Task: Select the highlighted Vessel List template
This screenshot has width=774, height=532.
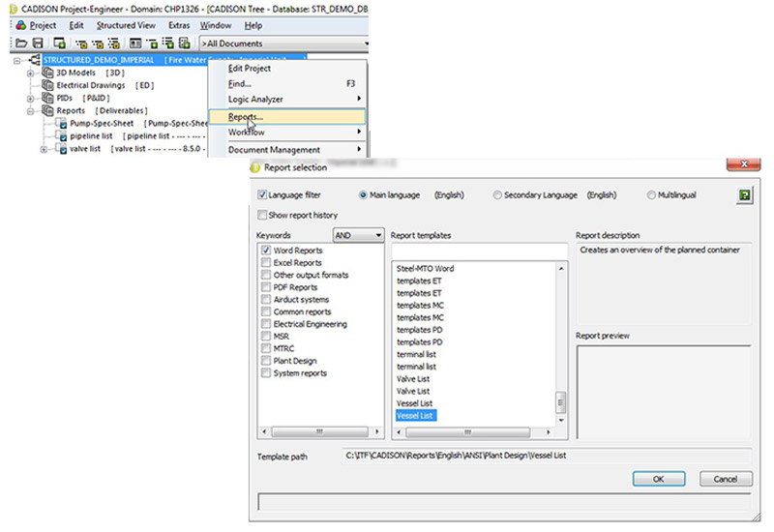Action: coord(416,416)
